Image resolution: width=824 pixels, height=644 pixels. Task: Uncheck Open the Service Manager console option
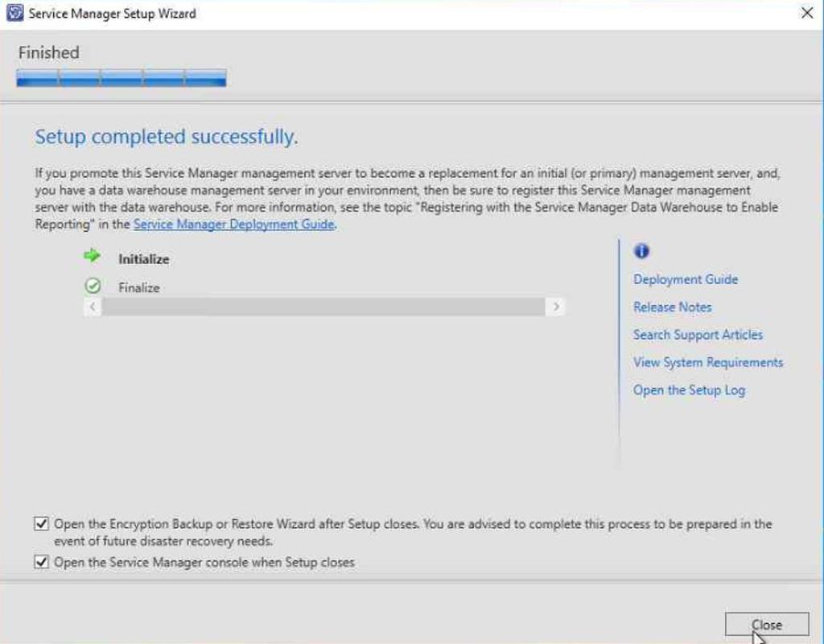(x=41, y=562)
